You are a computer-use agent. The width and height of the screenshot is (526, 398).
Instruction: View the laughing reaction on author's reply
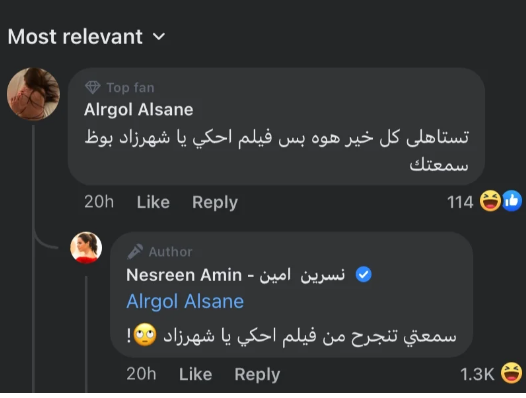pos(511,372)
